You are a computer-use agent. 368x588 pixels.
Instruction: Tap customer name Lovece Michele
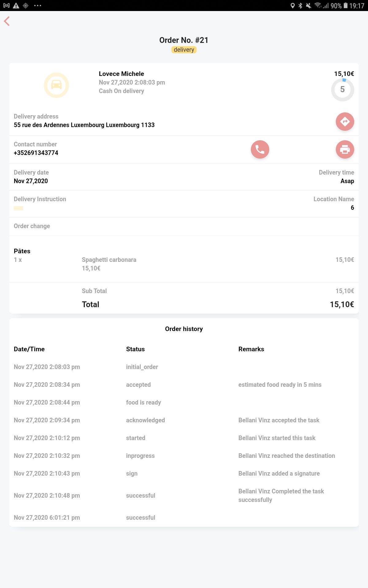121,74
